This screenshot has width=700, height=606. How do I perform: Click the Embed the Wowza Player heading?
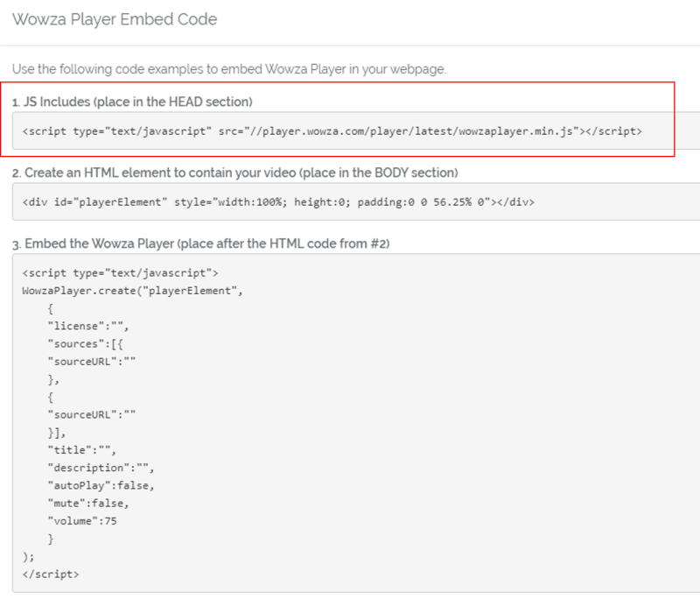(x=200, y=243)
